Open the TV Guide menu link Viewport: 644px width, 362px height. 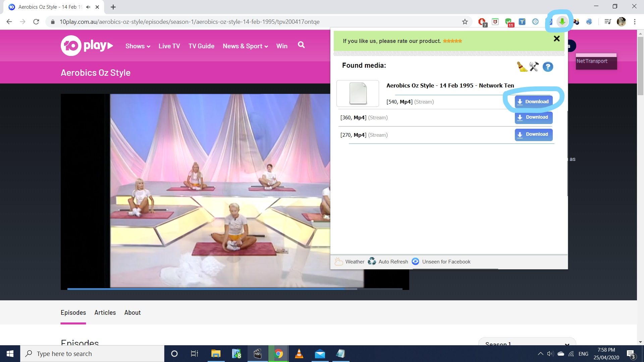coord(201,46)
